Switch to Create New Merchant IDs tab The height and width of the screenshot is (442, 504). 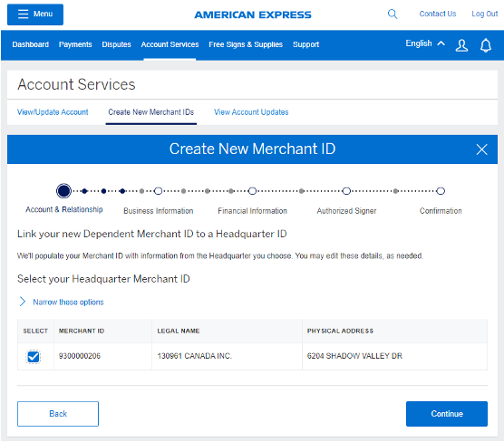tap(151, 112)
